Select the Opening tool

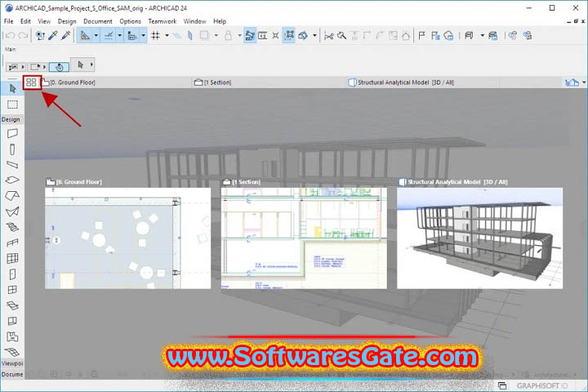click(x=12, y=321)
